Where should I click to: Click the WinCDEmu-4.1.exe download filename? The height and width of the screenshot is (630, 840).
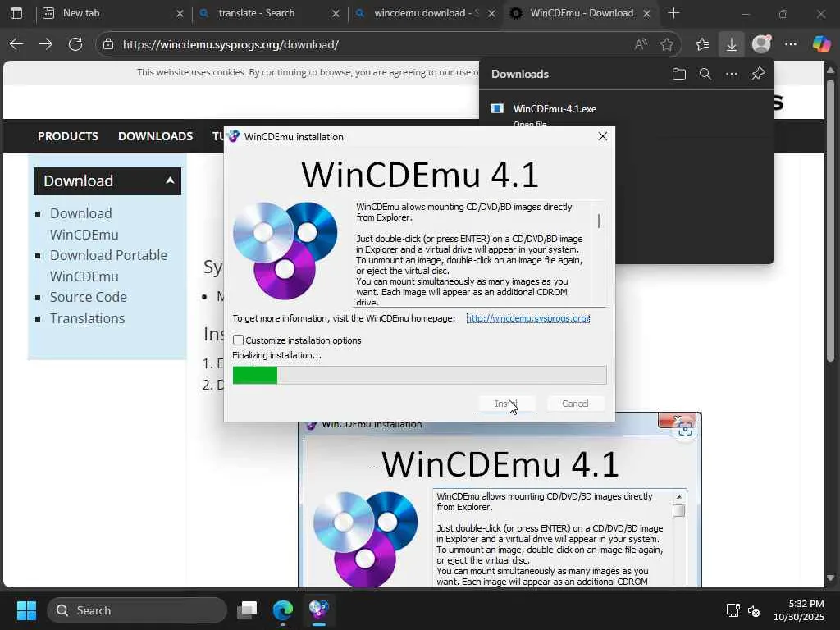(x=555, y=109)
